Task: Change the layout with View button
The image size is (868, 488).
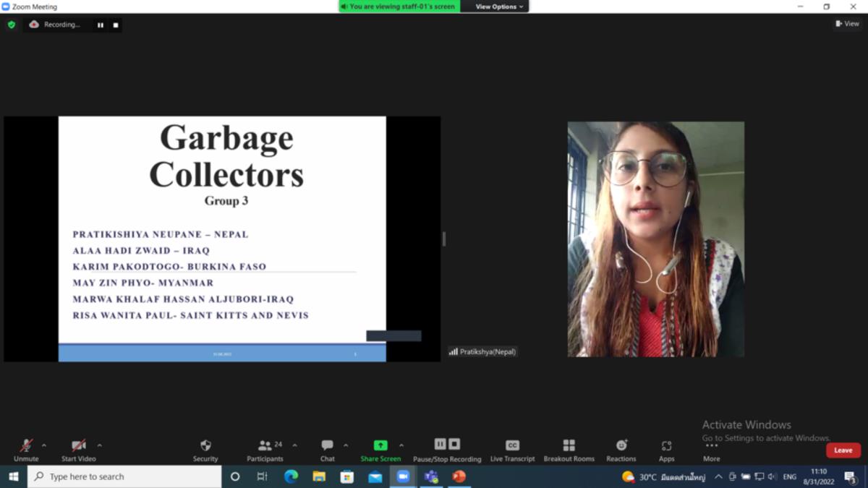Action: tap(847, 24)
